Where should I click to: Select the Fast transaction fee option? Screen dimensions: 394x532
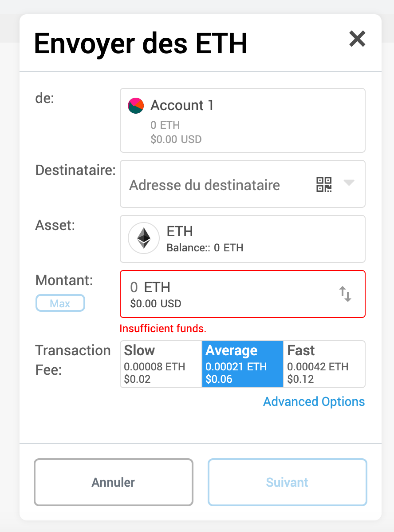tap(324, 364)
